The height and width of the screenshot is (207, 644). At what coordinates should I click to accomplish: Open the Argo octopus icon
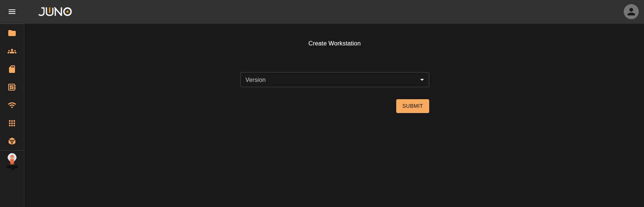12,161
